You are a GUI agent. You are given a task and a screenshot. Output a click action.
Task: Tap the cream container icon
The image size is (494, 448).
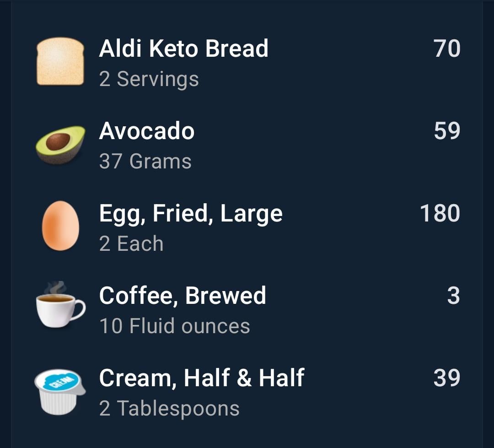[x=60, y=392]
